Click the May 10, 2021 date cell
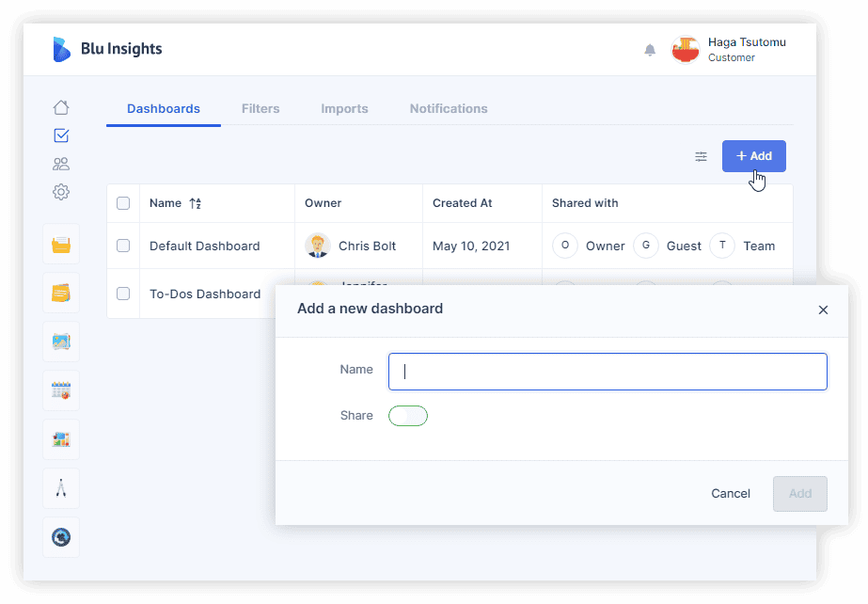This screenshot has width=868, height=604. pyautogui.click(x=471, y=246)
